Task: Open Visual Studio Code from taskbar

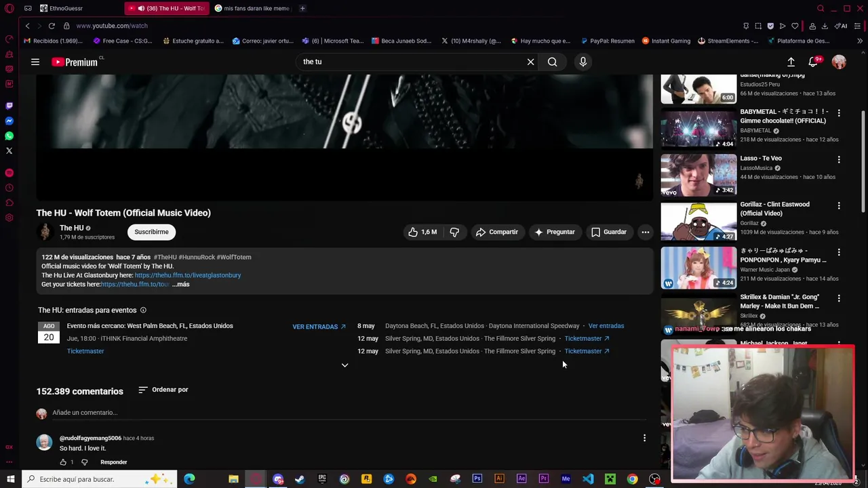Action: click(x=588, y=479)
